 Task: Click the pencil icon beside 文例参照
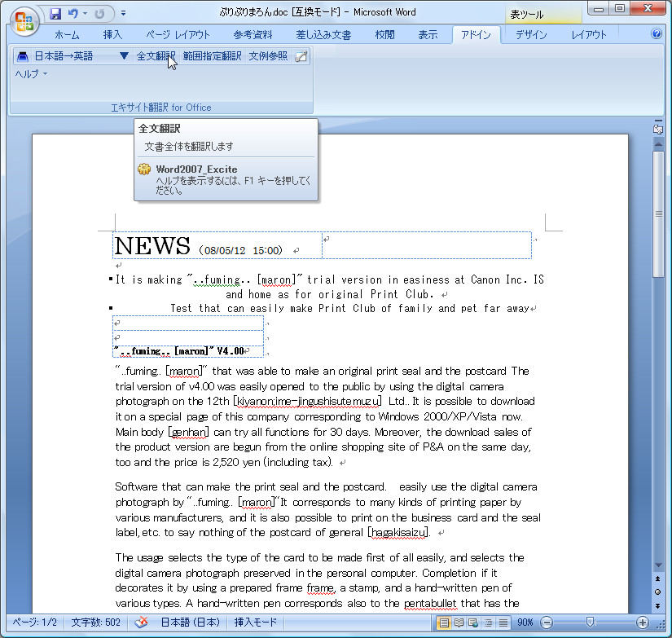pos(302,55)
